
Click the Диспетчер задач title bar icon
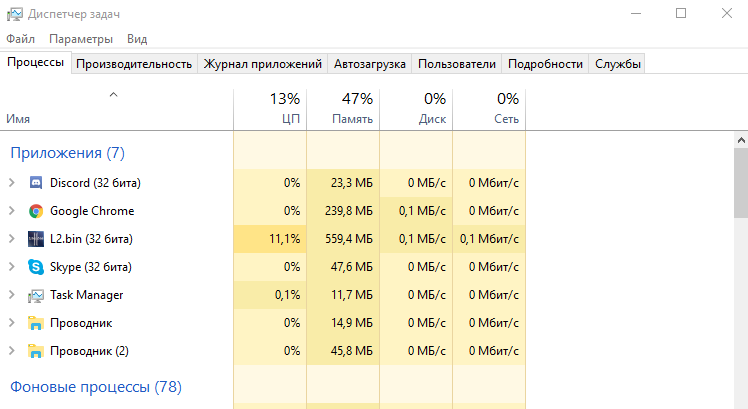pyautogui.click(x=14, y=14)
